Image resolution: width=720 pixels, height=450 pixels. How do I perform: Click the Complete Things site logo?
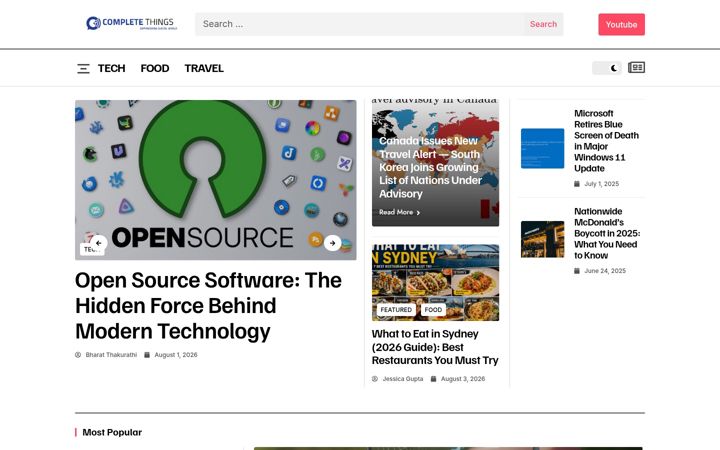132,23
